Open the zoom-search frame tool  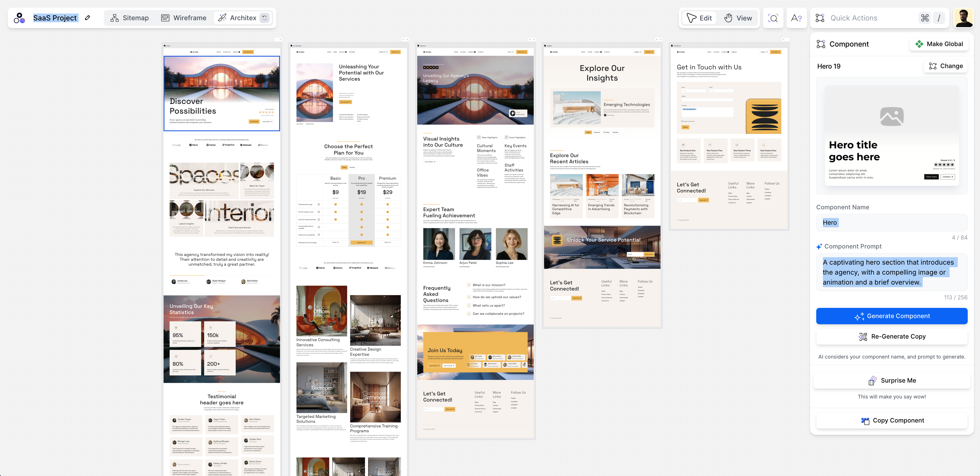(773, 18)
